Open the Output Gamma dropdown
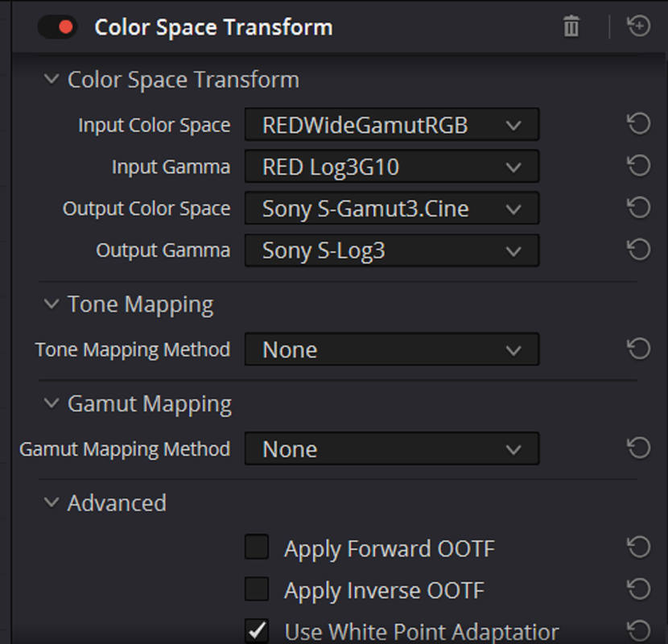The image size is (668, 644). pyautogui.click(x=391, y=250)
